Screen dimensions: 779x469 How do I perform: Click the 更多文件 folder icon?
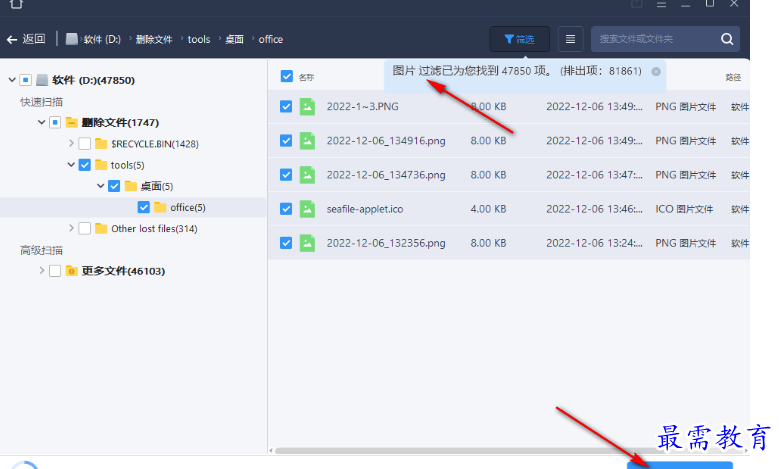(72, 271)
